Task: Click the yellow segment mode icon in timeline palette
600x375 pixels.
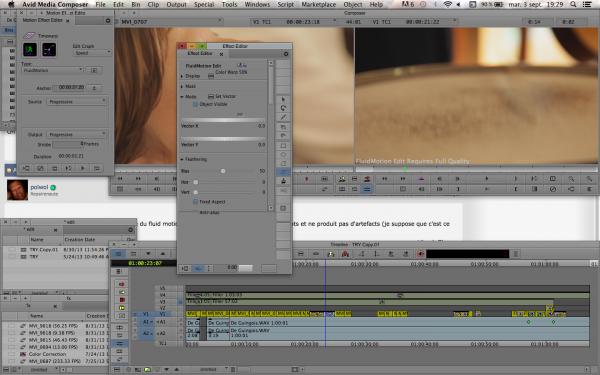Action: [122, 308]
